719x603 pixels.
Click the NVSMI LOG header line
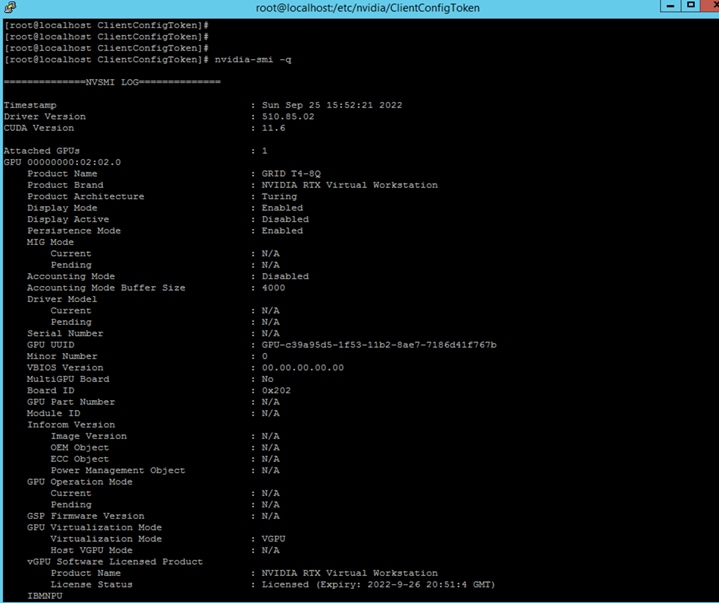coord(112,82)
